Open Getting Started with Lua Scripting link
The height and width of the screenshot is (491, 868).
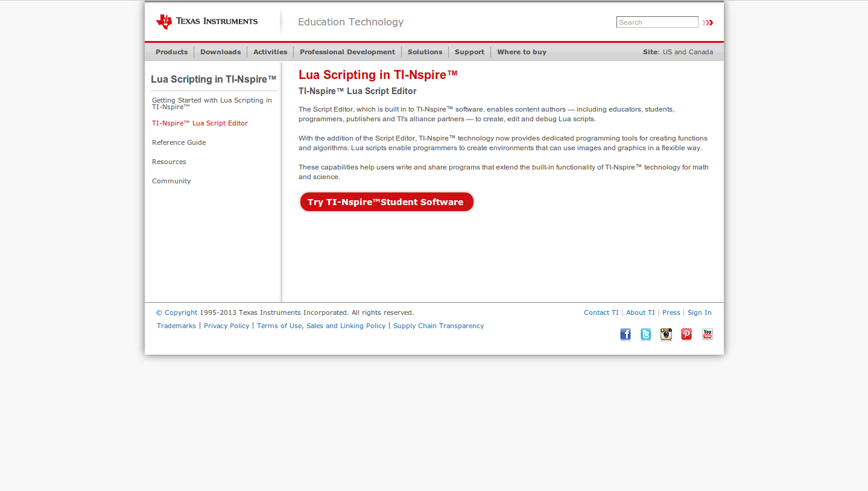[x=212, y=104]
